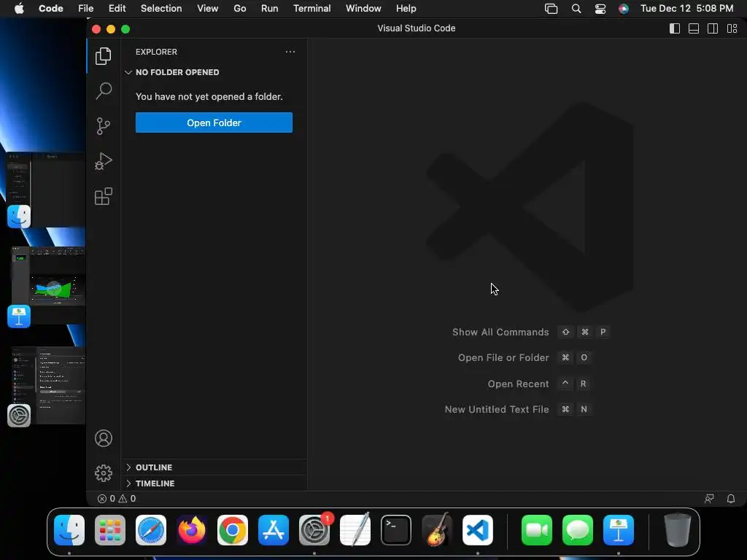Screen dimensions: 747x560
Task: Click the Open File or Folder hint text
Action: tap(503, 357)
